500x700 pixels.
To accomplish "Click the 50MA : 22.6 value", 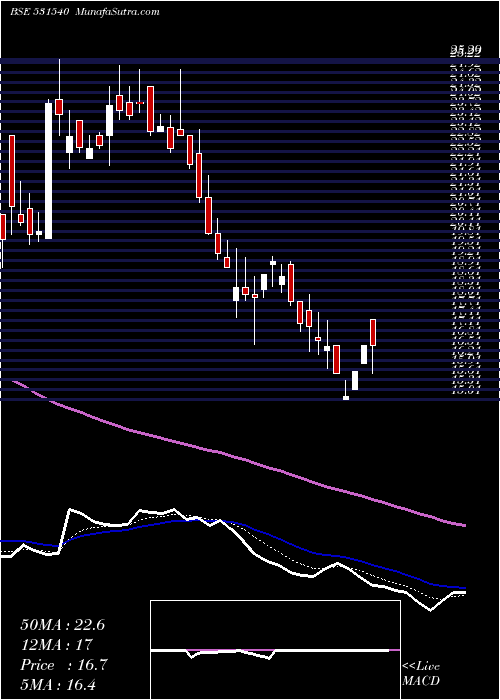I will (62, 625).
